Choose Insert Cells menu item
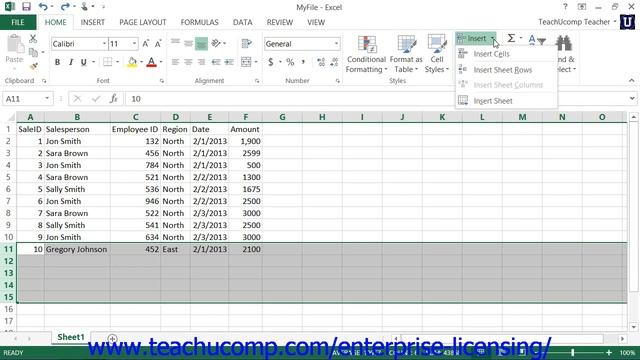The width and height of the screenshot is (640, 360). (507, 54)
